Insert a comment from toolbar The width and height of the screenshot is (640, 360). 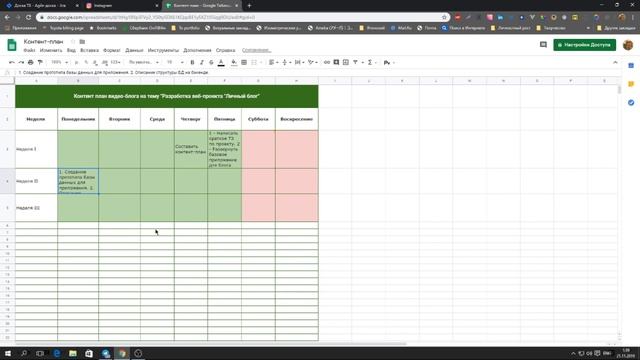click(x=336, y=62)
